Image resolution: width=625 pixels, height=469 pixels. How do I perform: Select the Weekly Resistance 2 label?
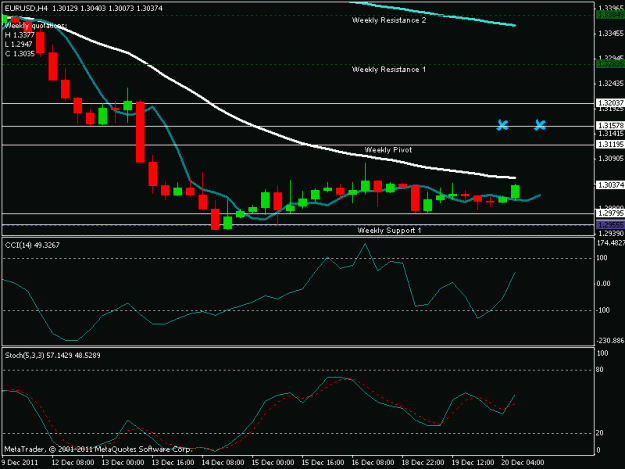(389, 20)
